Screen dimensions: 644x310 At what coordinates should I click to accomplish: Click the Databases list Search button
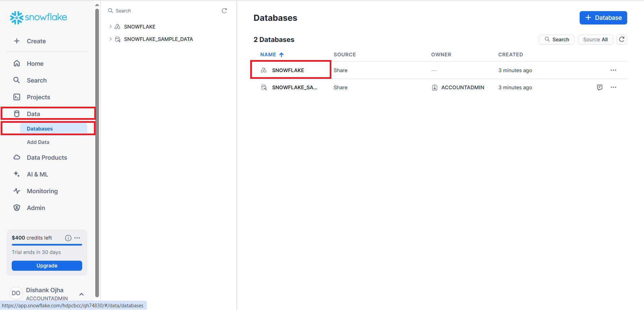(556, 40)
